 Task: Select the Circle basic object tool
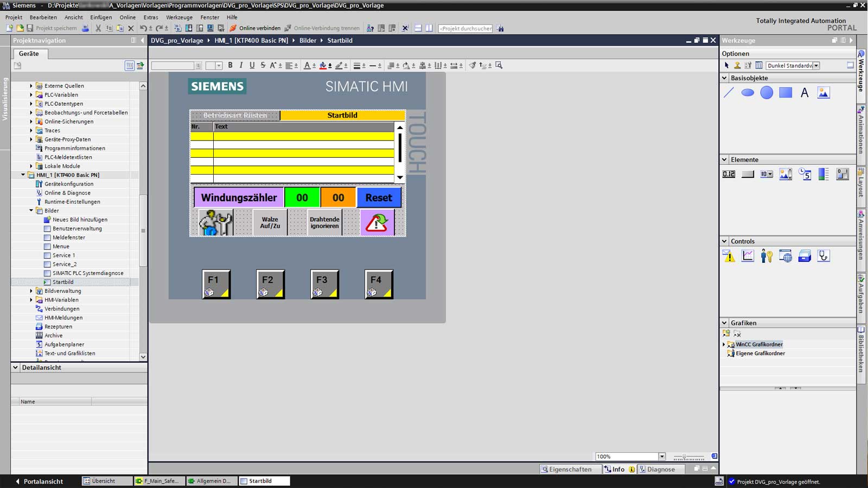pyautogui.click(x=767, y=93)
